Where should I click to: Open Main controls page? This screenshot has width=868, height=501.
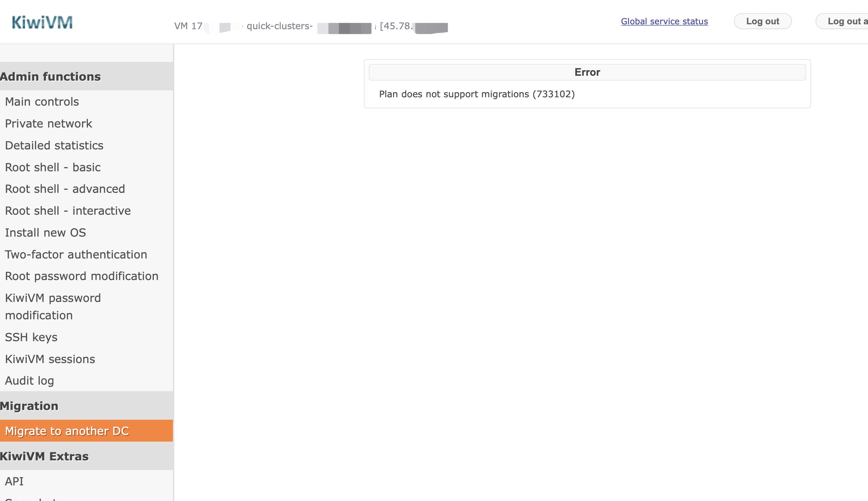coord(86,101)
